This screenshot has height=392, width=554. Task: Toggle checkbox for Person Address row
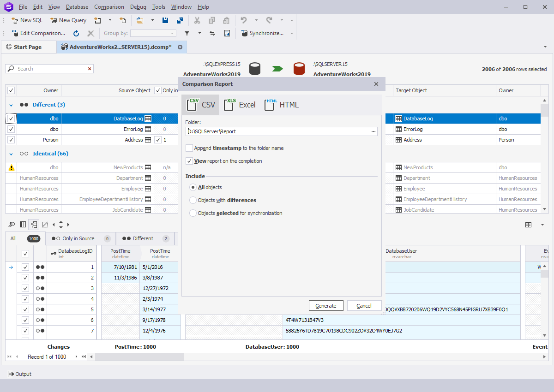[x=11, y=140]
